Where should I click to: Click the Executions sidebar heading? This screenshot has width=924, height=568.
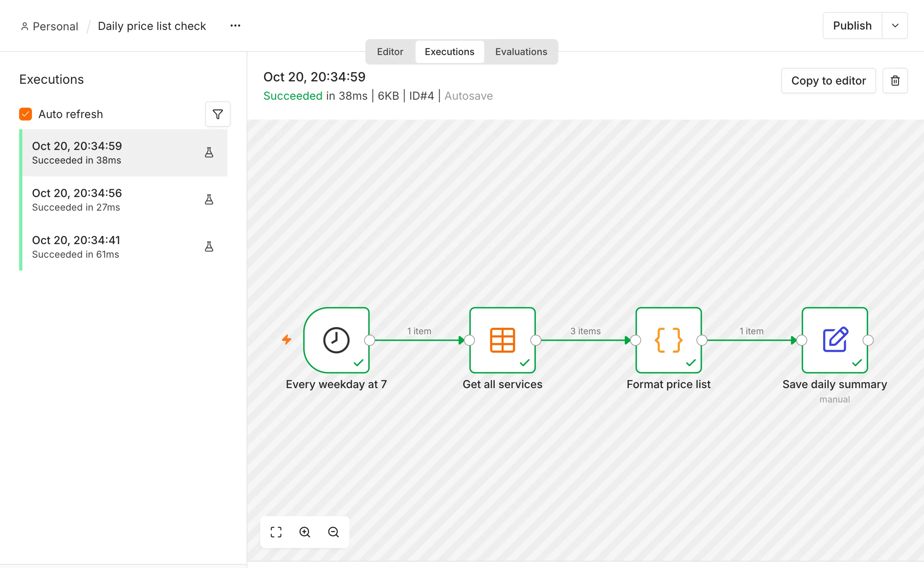(51, 79)
